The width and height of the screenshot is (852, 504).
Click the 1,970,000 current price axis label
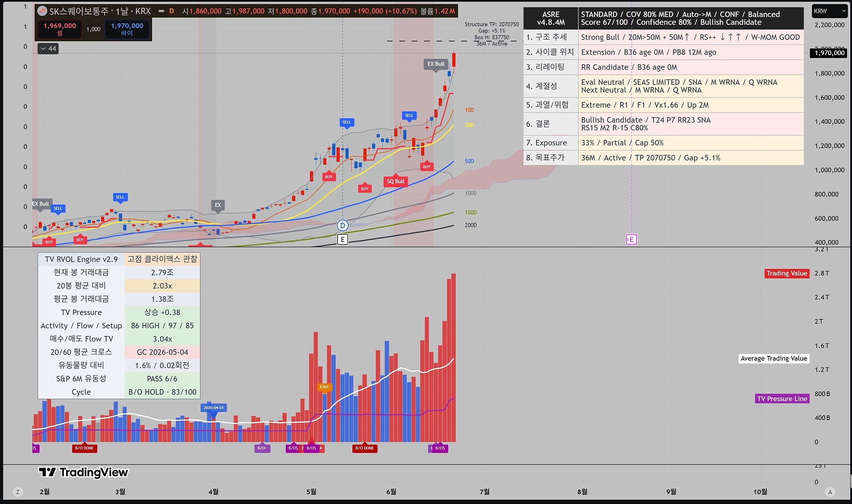(x=829, y=53)
